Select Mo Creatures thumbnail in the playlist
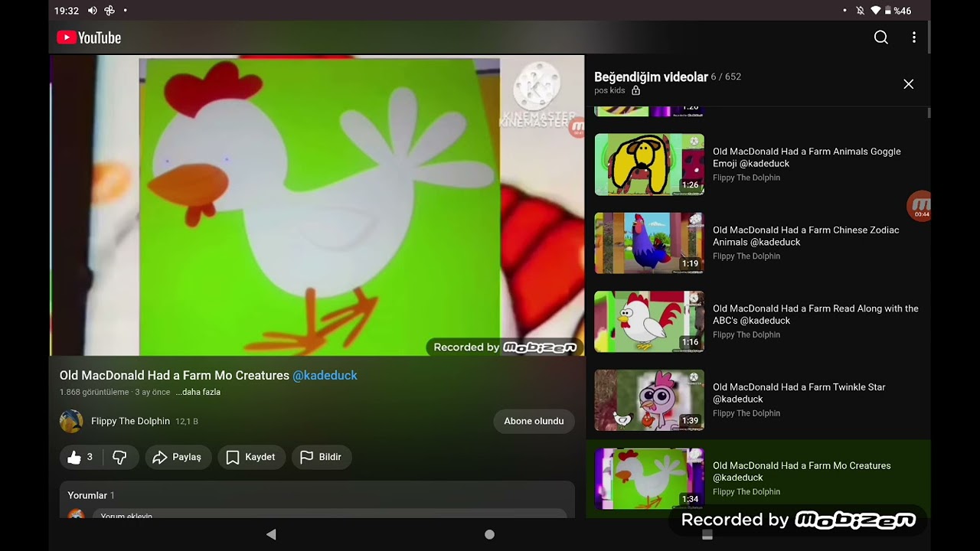 tap(649, 479)
